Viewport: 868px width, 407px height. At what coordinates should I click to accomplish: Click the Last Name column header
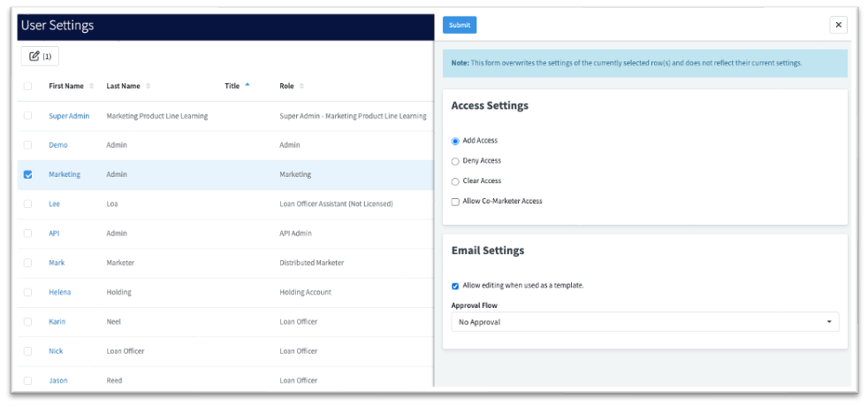[x=124, y=86]
